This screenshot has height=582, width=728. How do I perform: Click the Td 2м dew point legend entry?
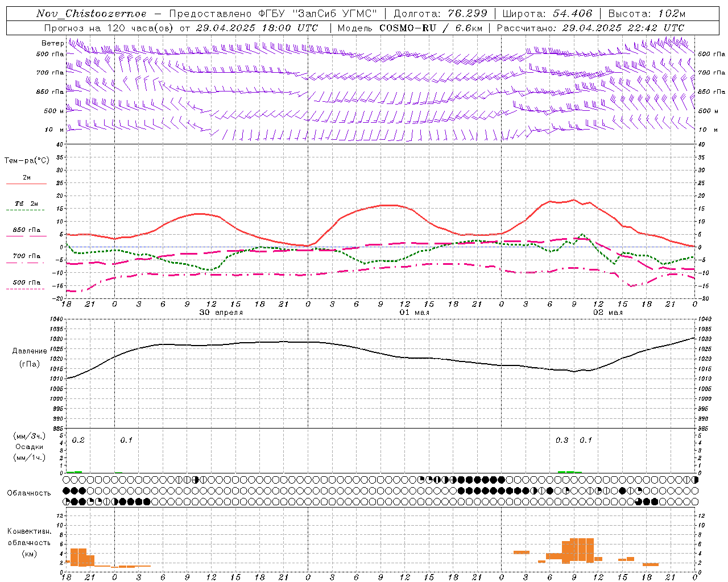pyautogui.click(x=26, y=203)
